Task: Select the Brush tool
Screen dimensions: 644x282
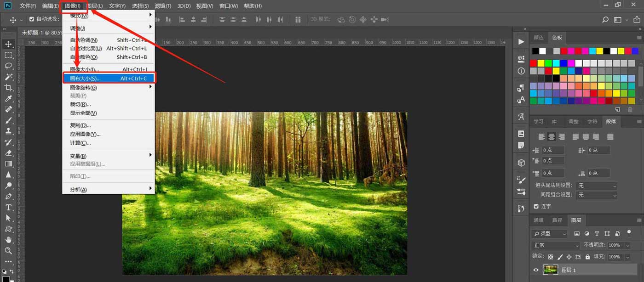Action: pos(8,120)
